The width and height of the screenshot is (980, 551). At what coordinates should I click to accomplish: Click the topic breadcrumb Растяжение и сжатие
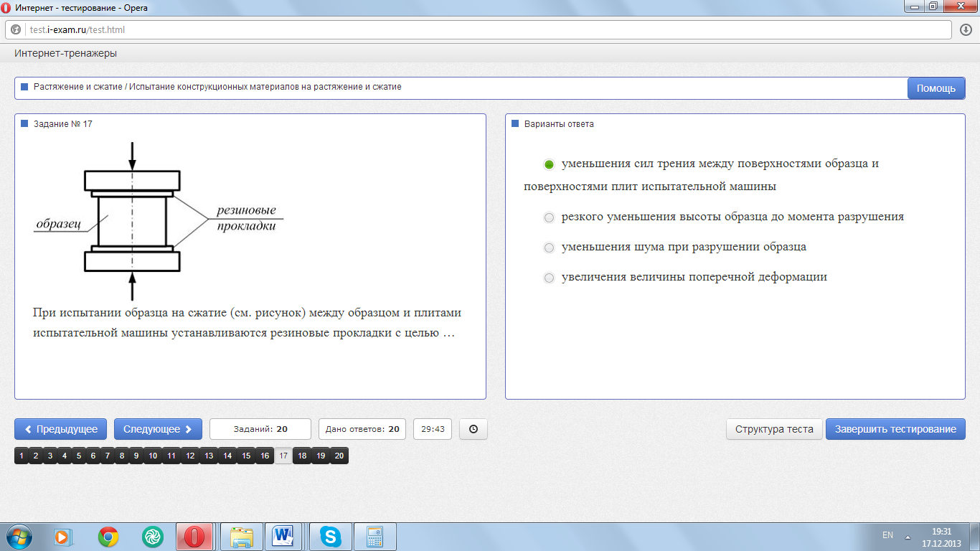[217, 87]
